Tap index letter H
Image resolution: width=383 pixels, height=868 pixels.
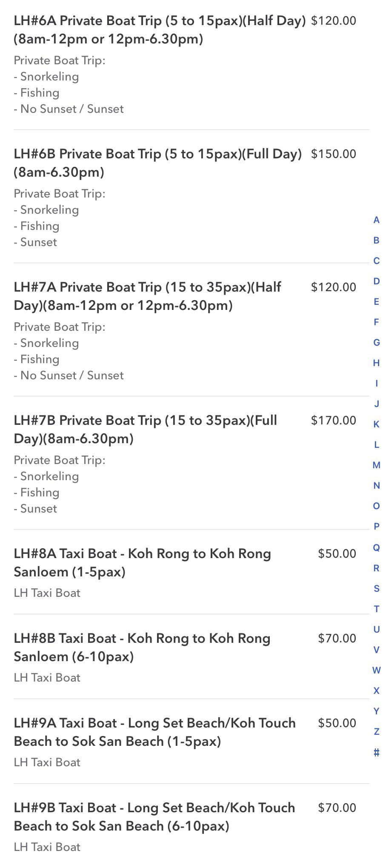point(376,363)
